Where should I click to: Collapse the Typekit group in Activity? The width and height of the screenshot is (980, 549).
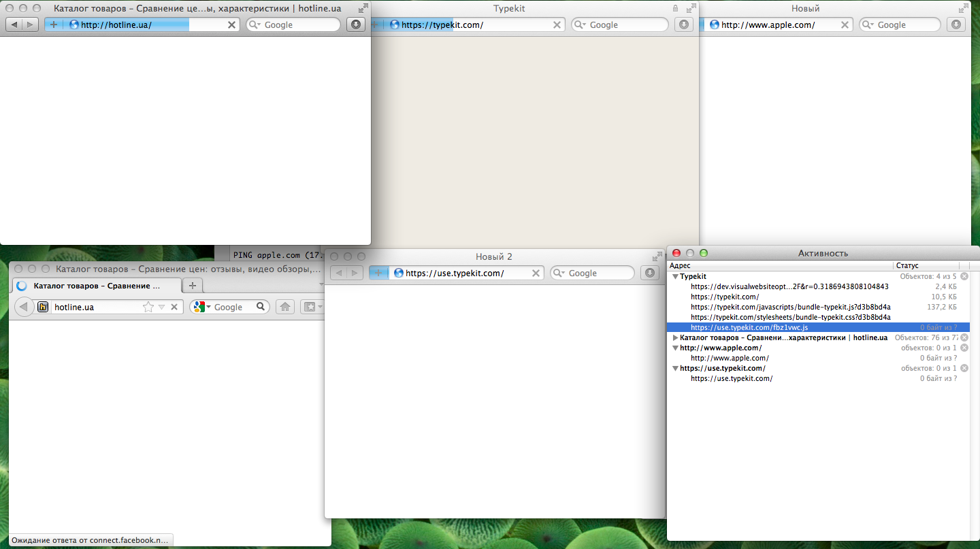675,277
